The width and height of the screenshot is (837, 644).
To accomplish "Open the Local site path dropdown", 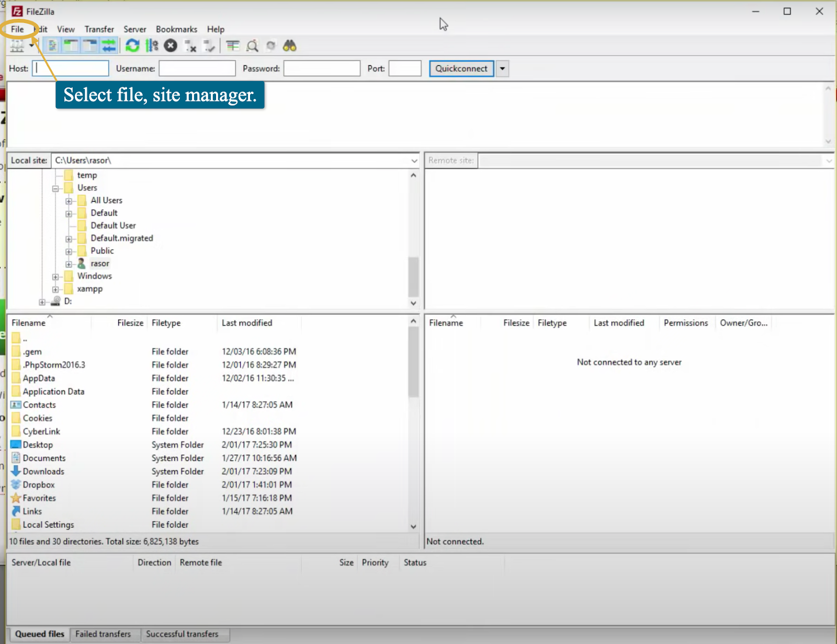I will pos(414,161).
